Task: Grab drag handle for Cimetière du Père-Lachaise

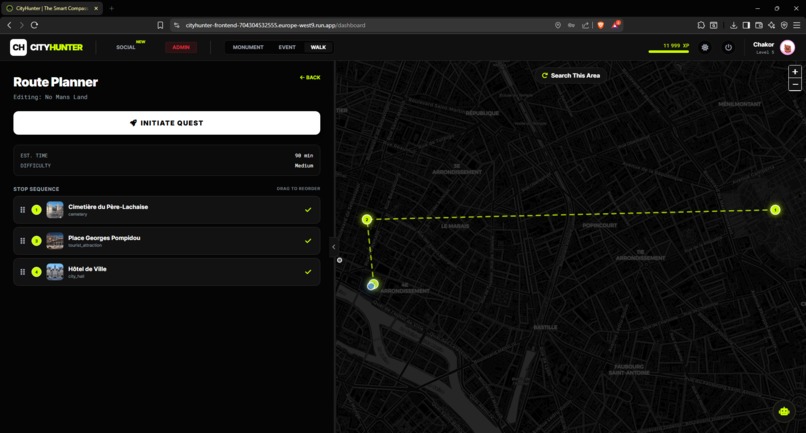Action: click(23, 210)
